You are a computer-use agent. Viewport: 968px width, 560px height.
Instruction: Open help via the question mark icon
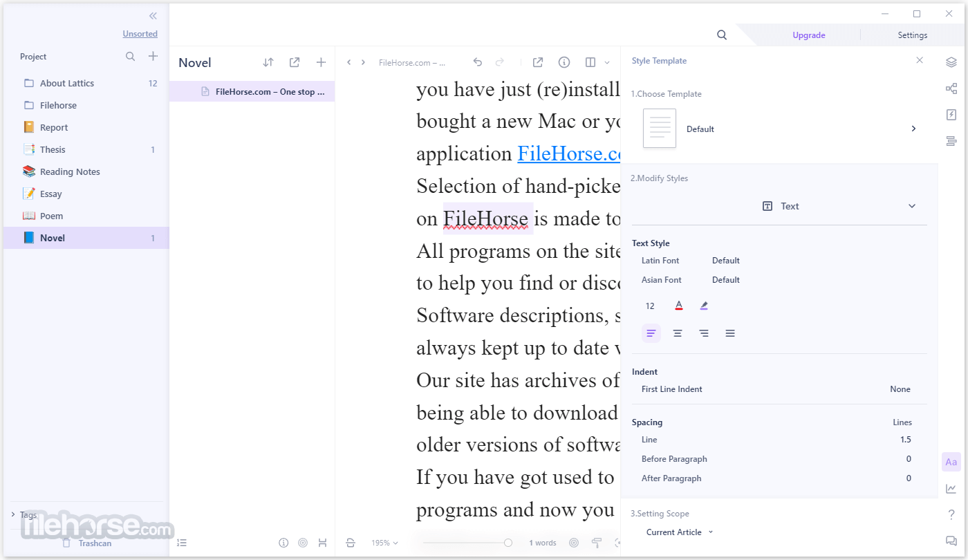pyautogui.click(x=951, y=514)
